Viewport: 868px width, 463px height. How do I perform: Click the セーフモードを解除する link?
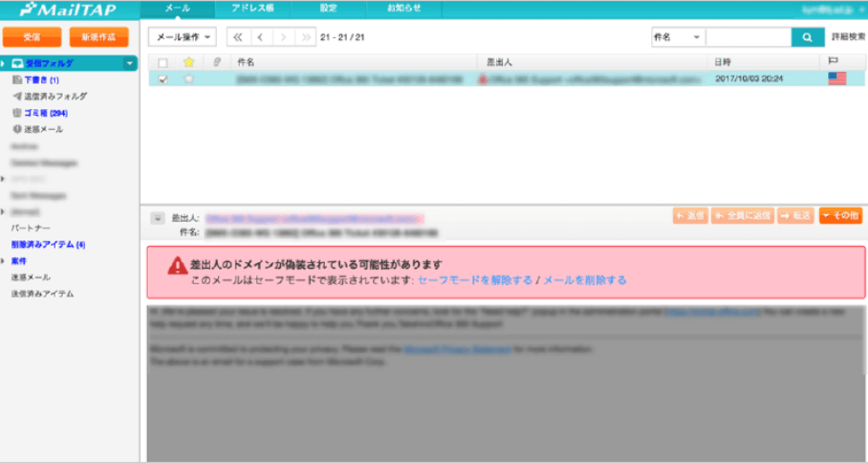point(475,280)
